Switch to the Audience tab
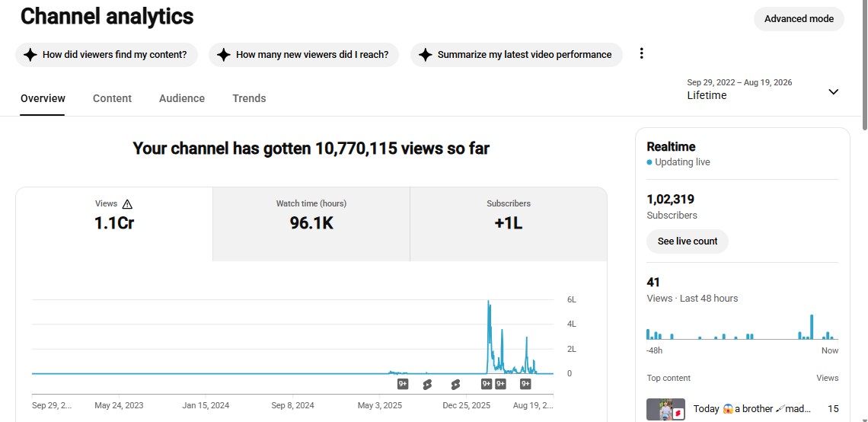This screenshot has width=868, height=422. coord(181,98)
